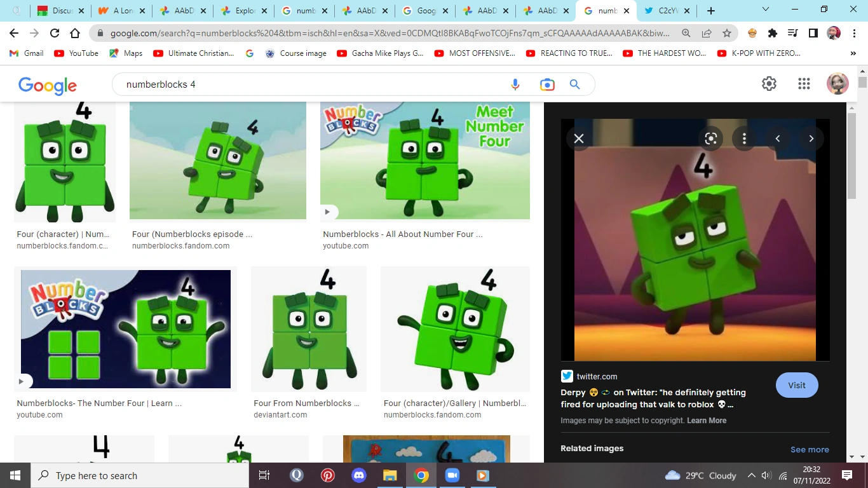Open your Google profile avatar
The height and width of the screenshot is (488, 868).
coord(837,83)
